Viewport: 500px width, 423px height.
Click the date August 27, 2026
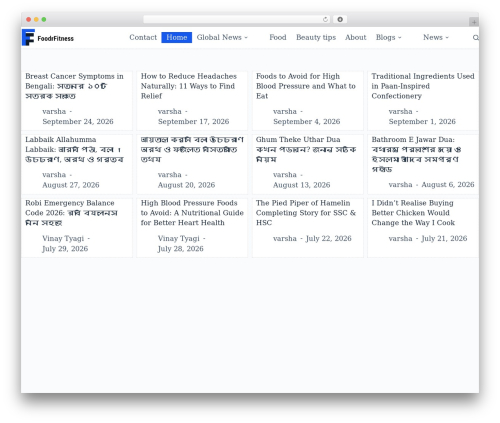71,185
